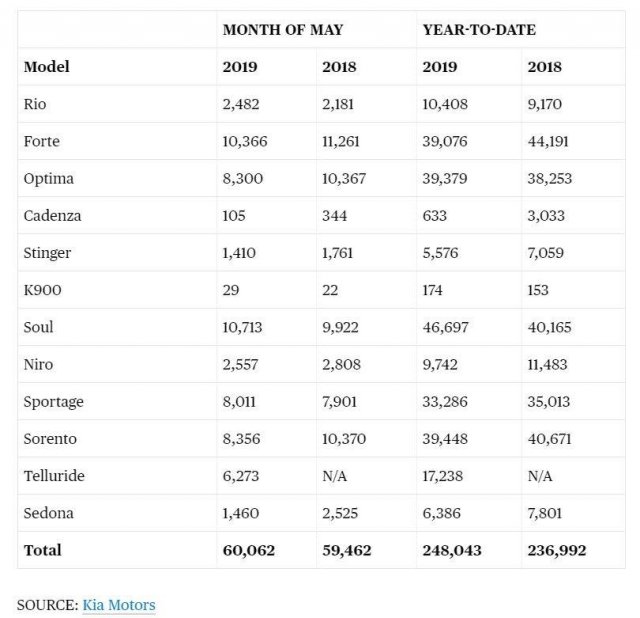Select the 60,062 total cell
640x618 pixels.
coord(249,550)
